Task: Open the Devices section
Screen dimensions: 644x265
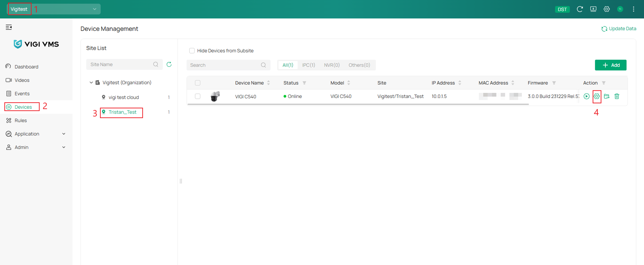Action: coord(36,107)
